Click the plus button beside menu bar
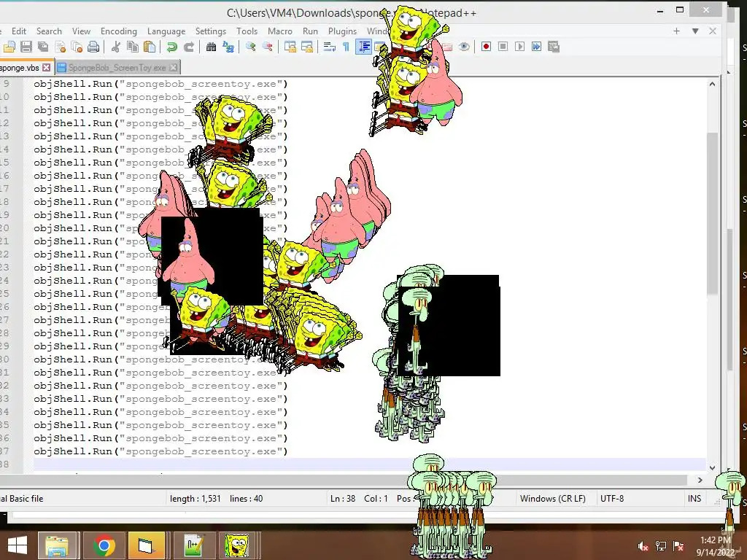747x560 pixels. pos(676,31)
